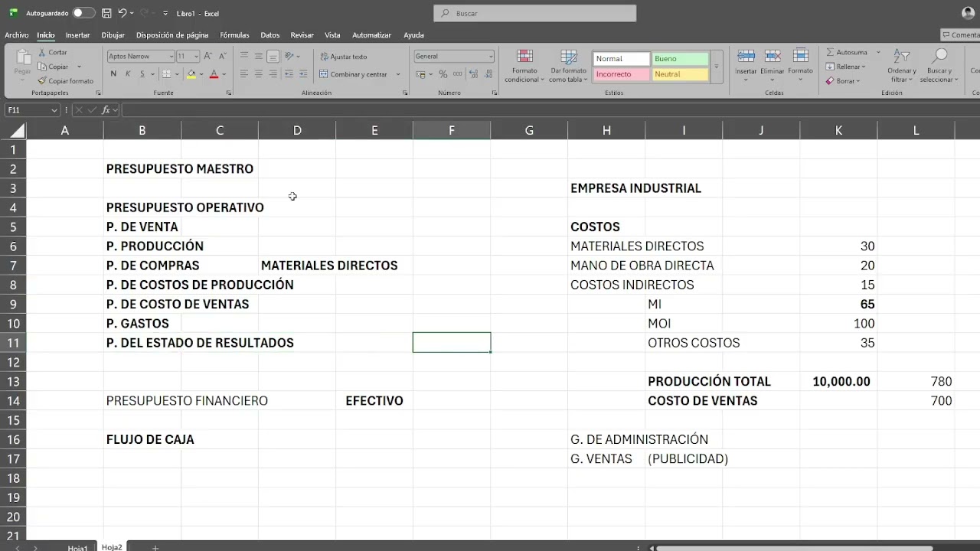Apply the red font color A
The height and width of the screenshot is (551, 980).
214,74
